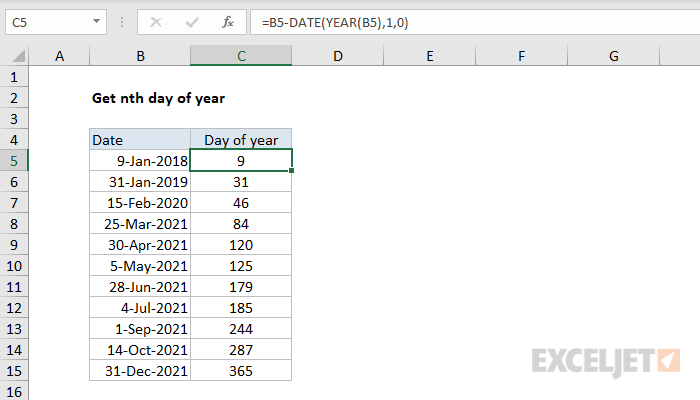Select row 6 header
This screenshot has width=700, height=400.
pos(14,182)
